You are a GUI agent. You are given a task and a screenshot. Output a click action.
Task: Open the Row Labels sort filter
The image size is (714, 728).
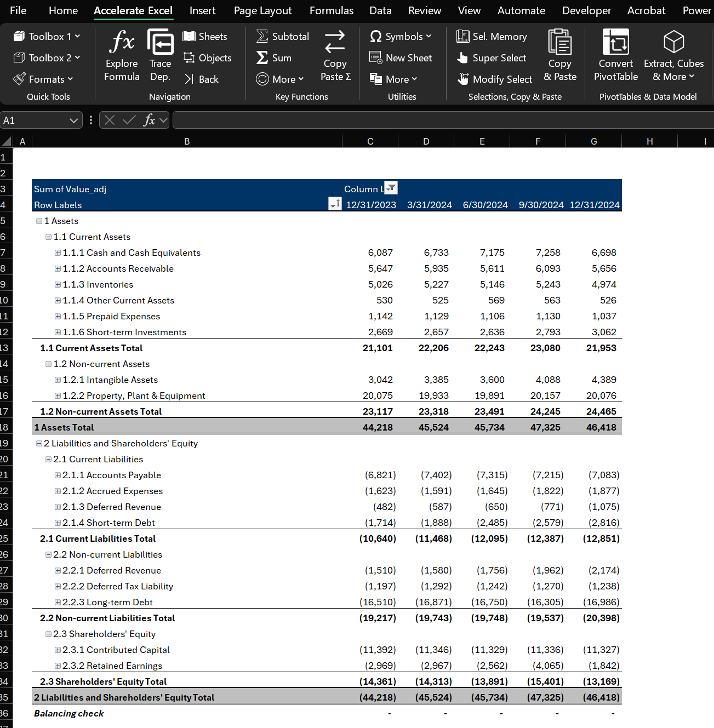point(335,203)
